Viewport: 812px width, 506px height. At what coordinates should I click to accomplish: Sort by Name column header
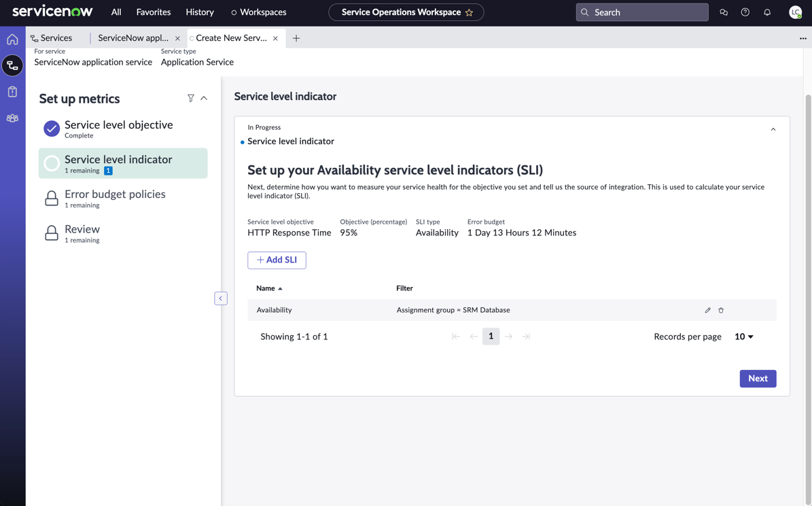(x=269, y=288)
